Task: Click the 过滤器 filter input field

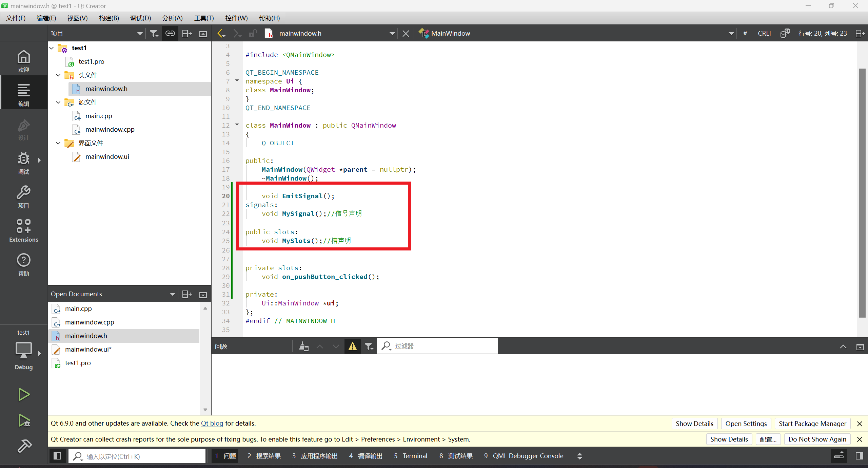Action: [441, 346]
